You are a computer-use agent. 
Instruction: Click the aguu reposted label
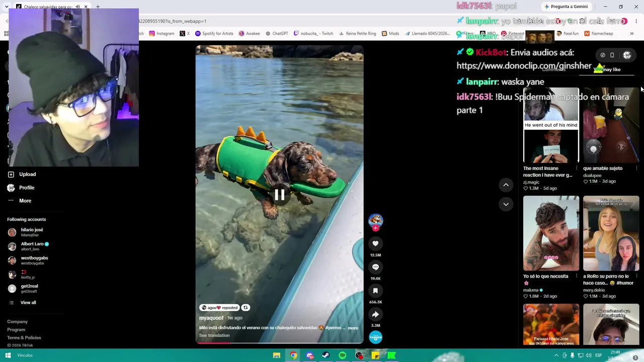coord(219,308)
